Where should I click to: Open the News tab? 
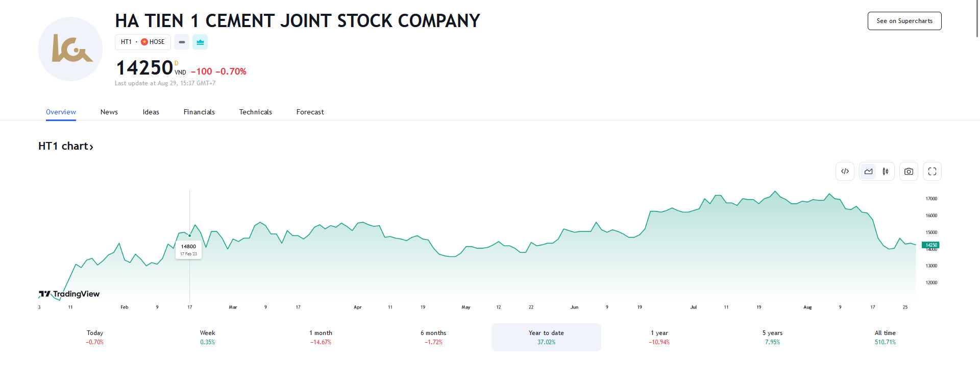coord(109,112)
